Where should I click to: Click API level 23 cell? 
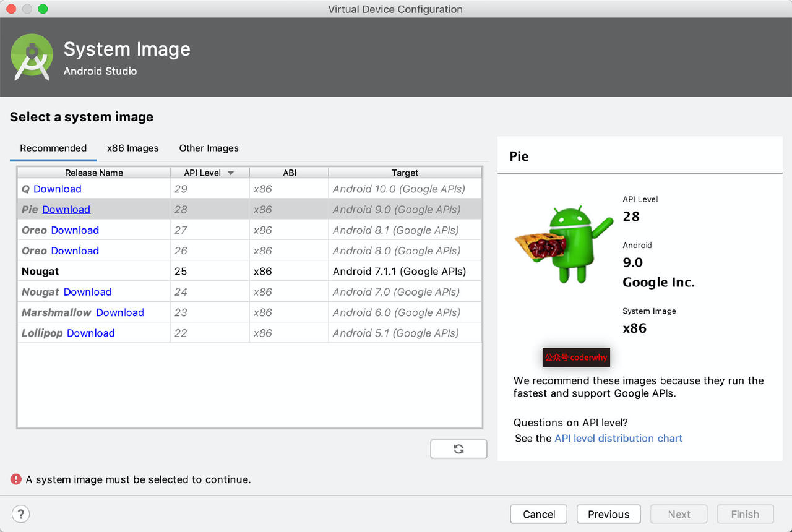[x=210, y=312]
